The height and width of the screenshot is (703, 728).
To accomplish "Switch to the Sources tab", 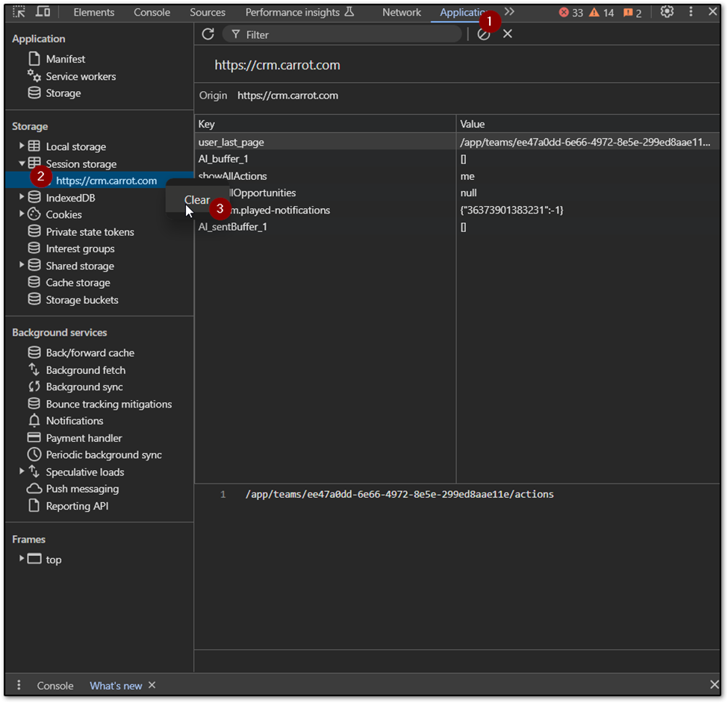I will click(x=208, y=13).
